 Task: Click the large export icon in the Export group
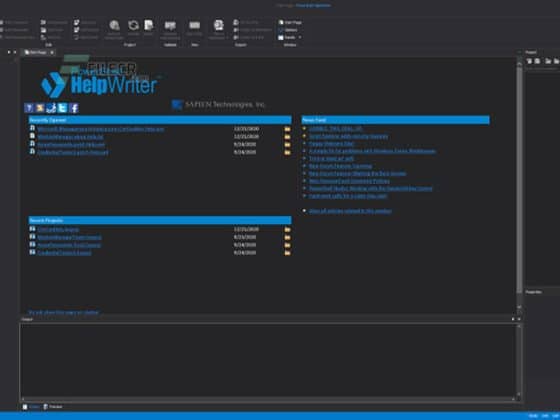pyautogui.click(x=218, y=25)
